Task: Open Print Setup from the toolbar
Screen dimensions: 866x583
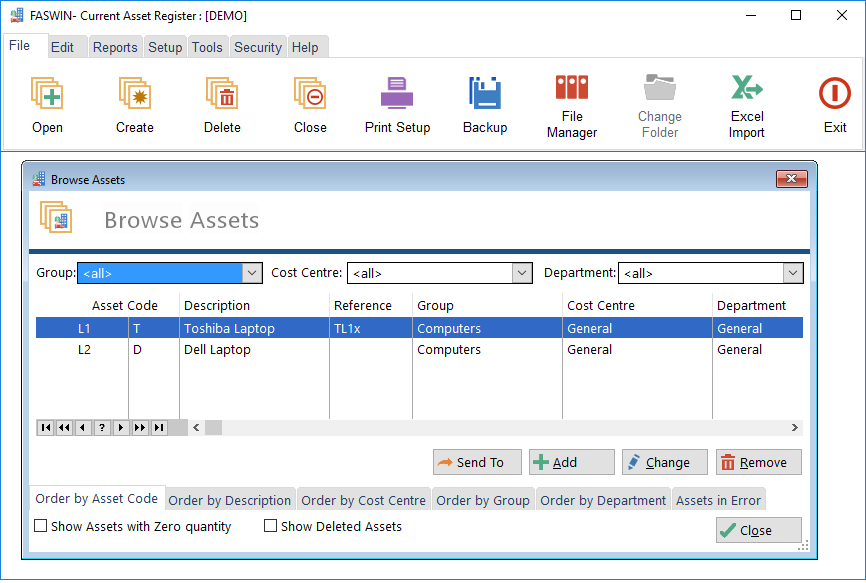Action: (x=397, y=94)
